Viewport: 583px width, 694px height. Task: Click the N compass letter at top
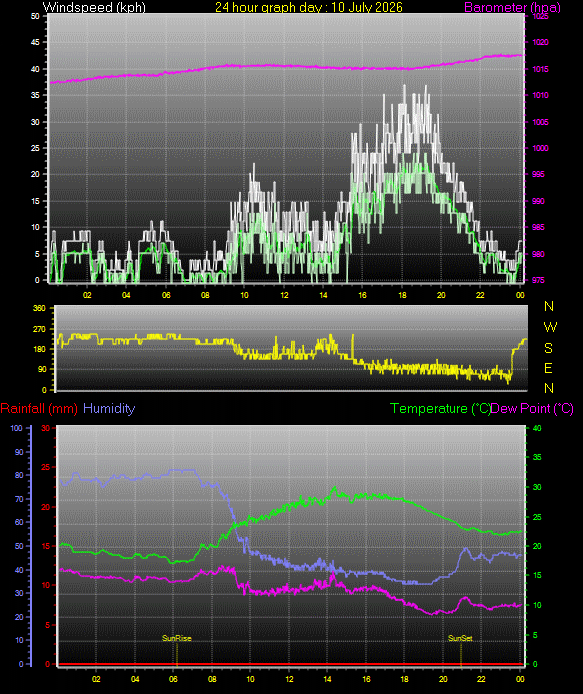point(549,306)
